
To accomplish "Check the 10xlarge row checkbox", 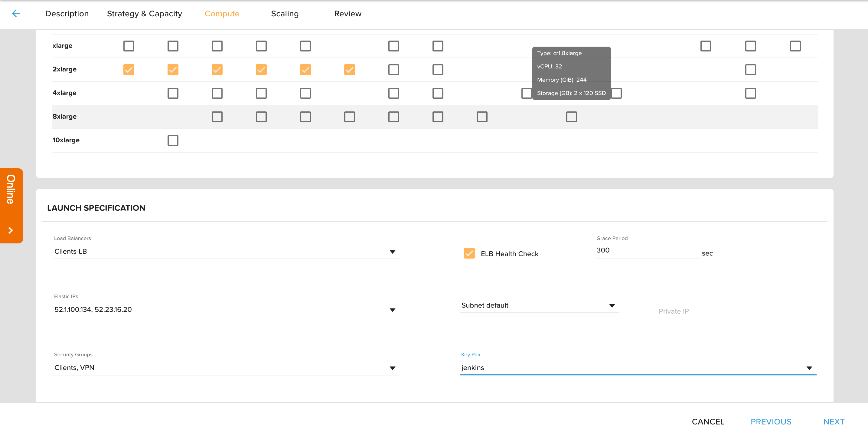I will 173,140.
